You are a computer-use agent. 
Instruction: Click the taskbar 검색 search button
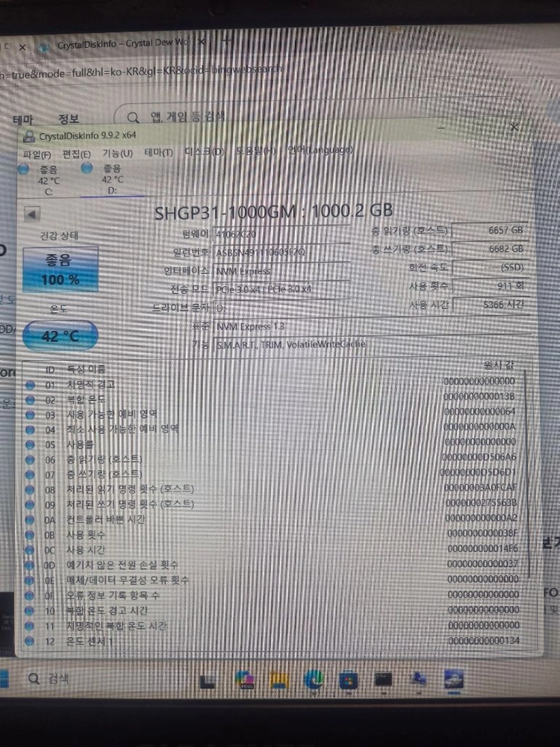coord(49,678)
